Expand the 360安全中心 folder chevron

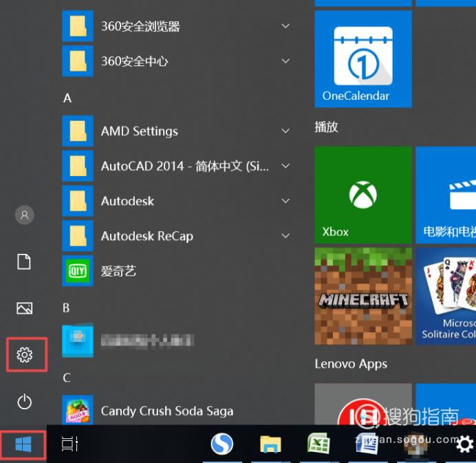[x=285, y=61]
